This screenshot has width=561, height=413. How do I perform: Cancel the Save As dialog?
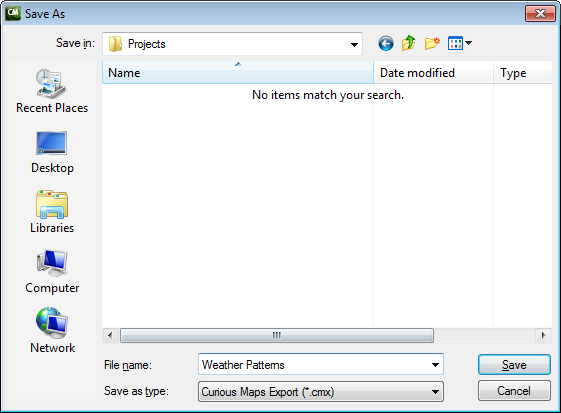click(x=514, y=390)
